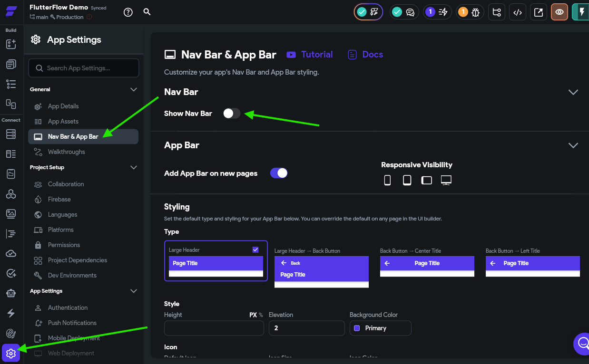Viewport: 589px width, 364px height.
Task: Open Walkthroughs settings
Action: click(83, 152)
